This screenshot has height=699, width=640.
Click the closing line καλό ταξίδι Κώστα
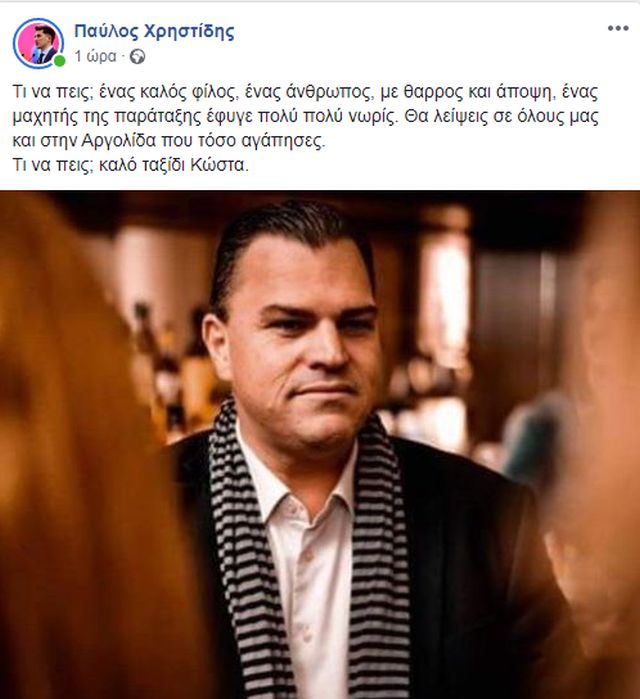pyautogui.click(x=173, y=165)
